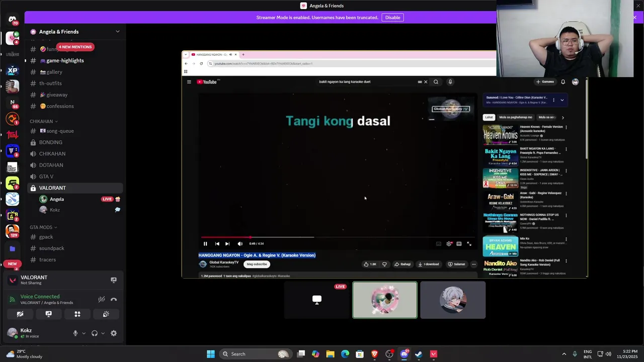Image resolution: width=644 pixels, height=362 pixels.
Task: Open more actions menu under video
Action: coord(473,264)
